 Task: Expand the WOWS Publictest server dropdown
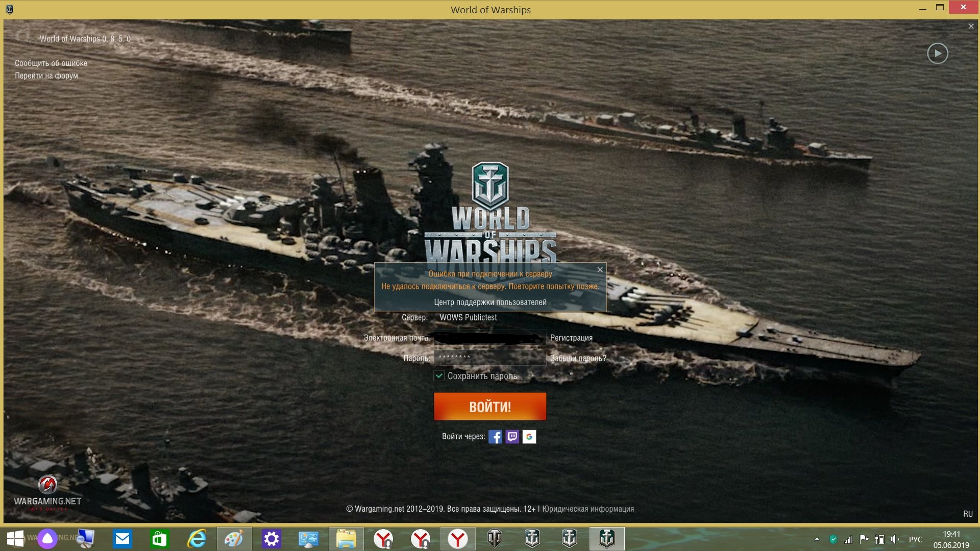pyautogui.click(x=468, y=317)
